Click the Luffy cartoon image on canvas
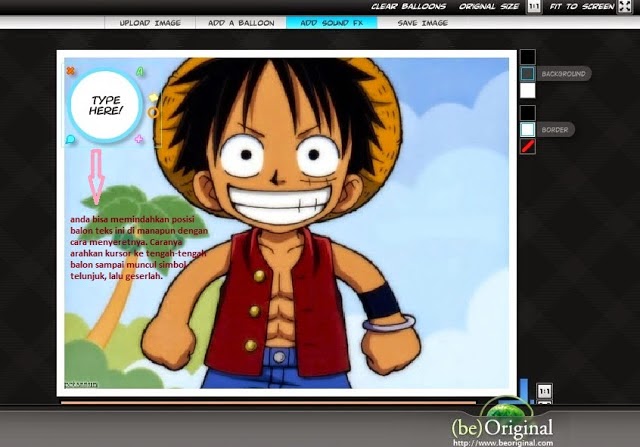This screenshot has height=447, width=640. pyautogui.click(x=287, y=223)
